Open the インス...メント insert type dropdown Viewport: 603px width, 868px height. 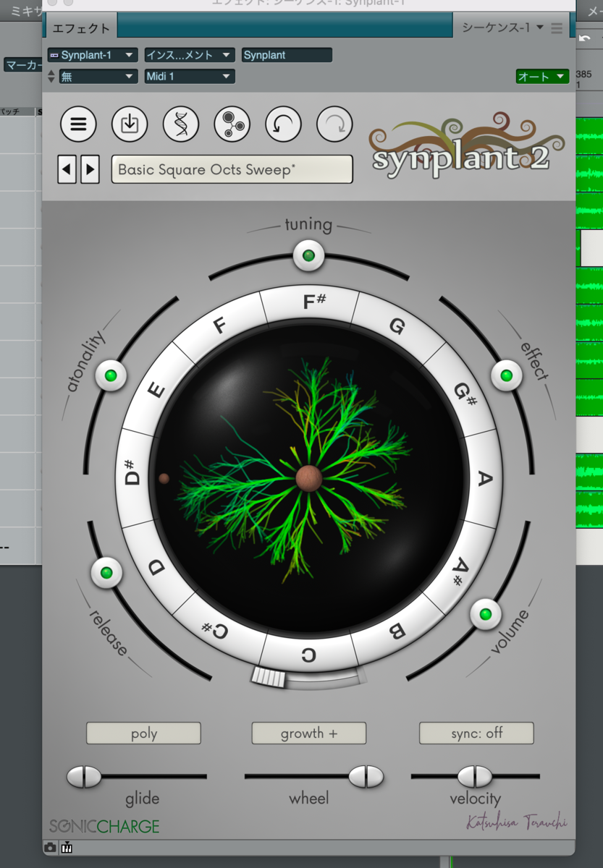[190, 55]
